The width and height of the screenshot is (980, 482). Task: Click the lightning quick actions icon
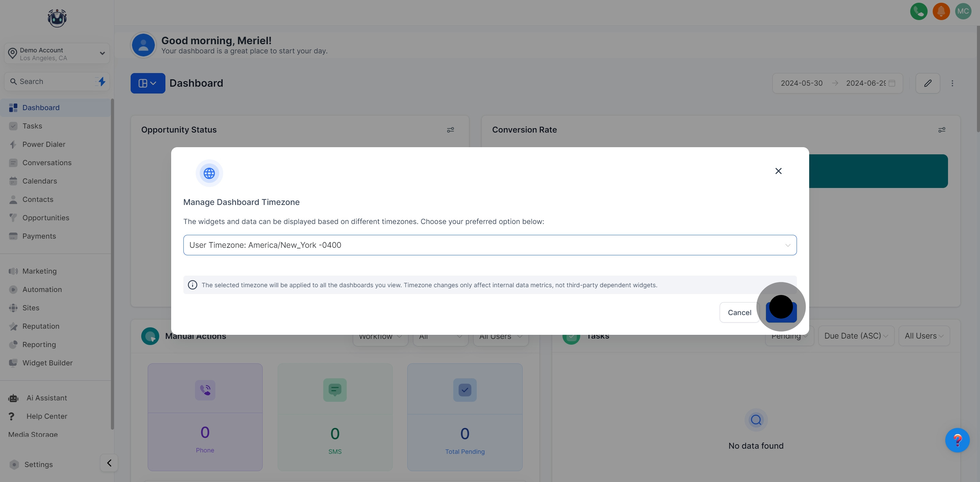[x=102, y=81]
